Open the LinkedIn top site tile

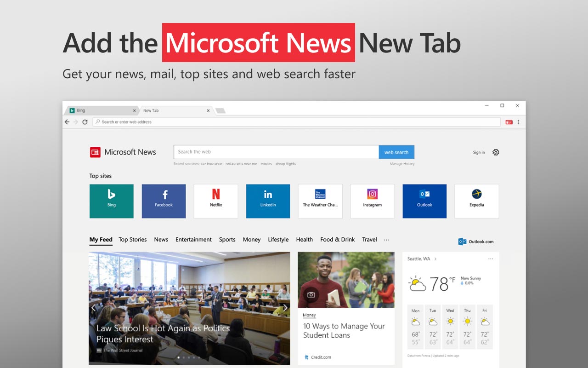pos(268,201)
